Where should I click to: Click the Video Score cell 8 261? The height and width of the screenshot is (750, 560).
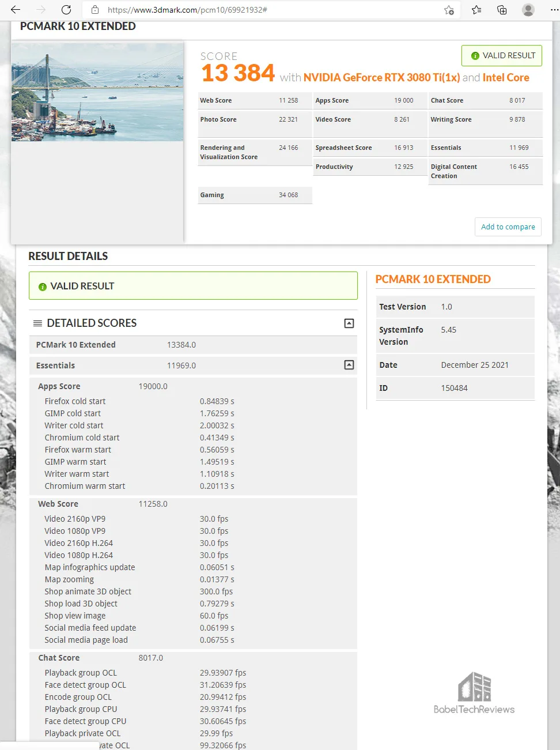click(x=370, y=123)
